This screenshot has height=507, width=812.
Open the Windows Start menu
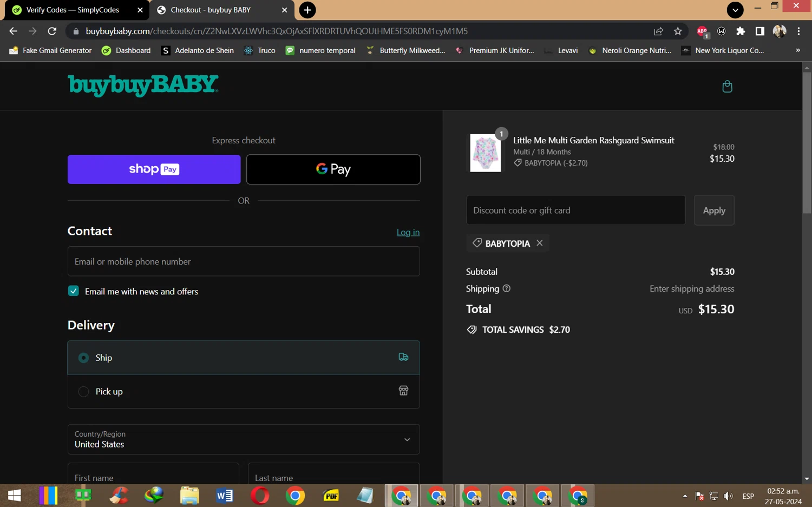15,495
